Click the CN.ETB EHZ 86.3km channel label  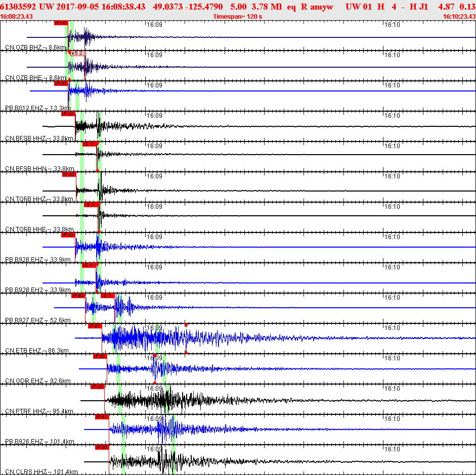37,351
